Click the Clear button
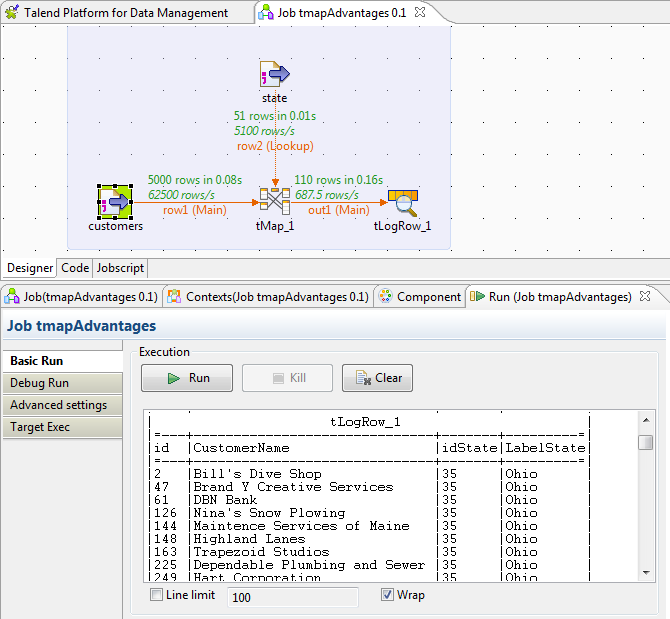Screen dimensions: 670x619 (377, 378)
